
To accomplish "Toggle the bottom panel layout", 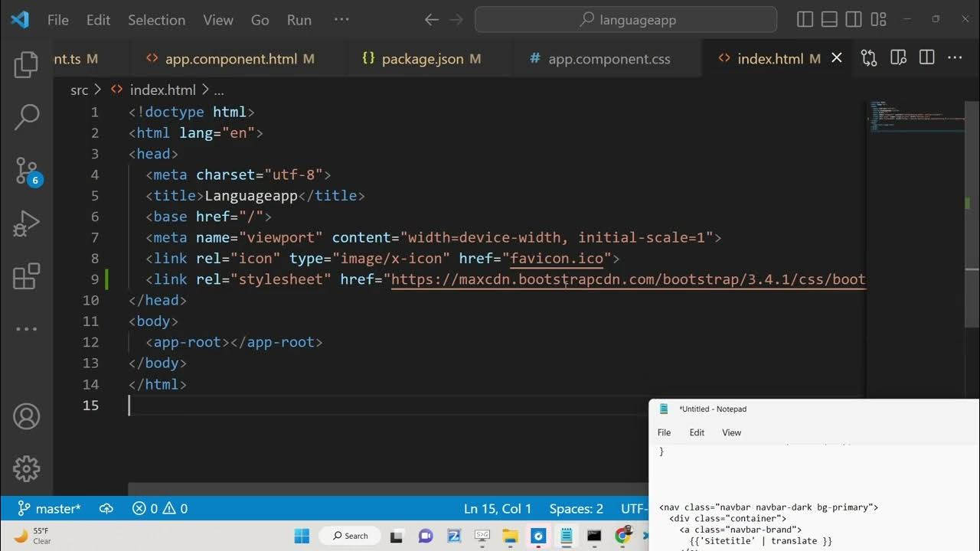I will [829, 20].
